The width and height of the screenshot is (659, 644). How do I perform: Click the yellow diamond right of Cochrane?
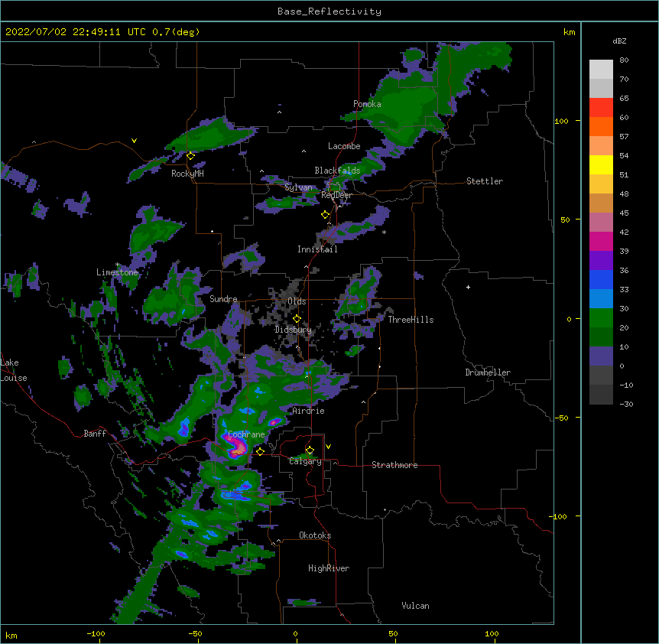coord(260,451)
